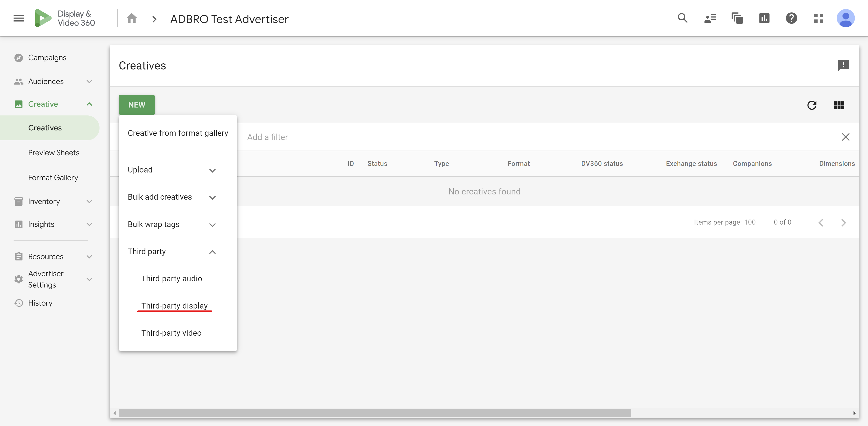This screenshot has width=868, height=426.
Task: Select Third-party audio from the menu
Action: click(x=171, y=279)
